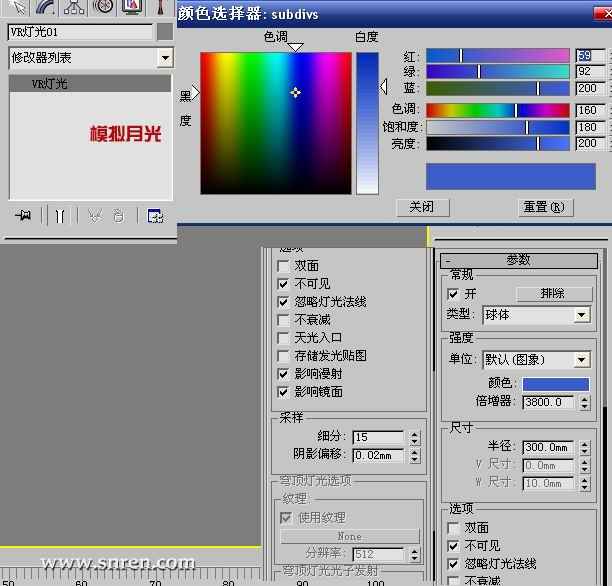Image resolution: width=612 pixels, height=586 pixels.
Task: Click the 关闭 button
Action: (423, 207)
